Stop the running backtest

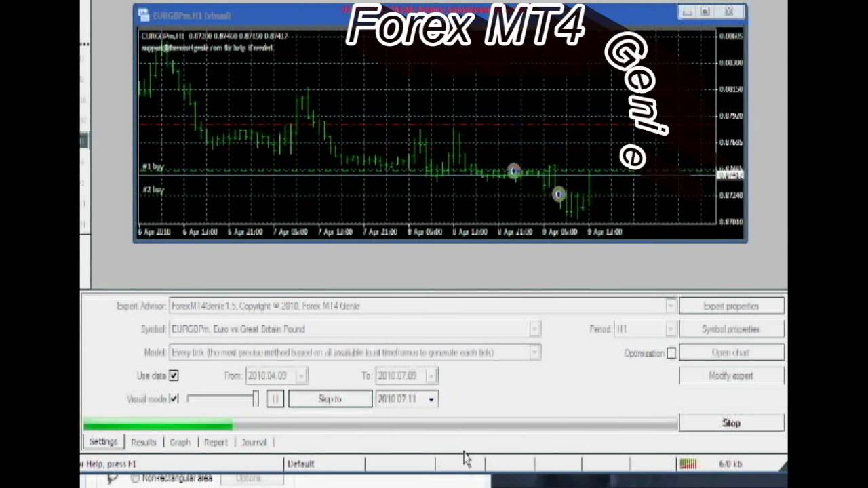731,423
